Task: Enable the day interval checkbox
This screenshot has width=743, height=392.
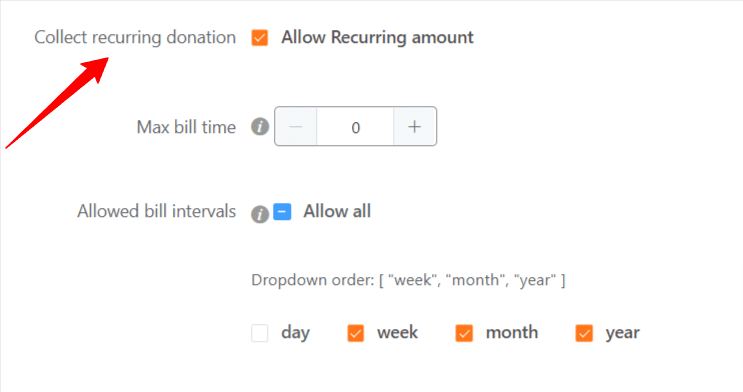Action: (x=260, y=333)
